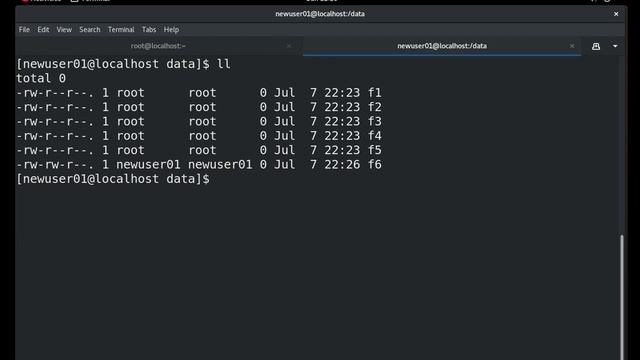
Task: Open the Edit menu
Action: [x=43, y=29]
